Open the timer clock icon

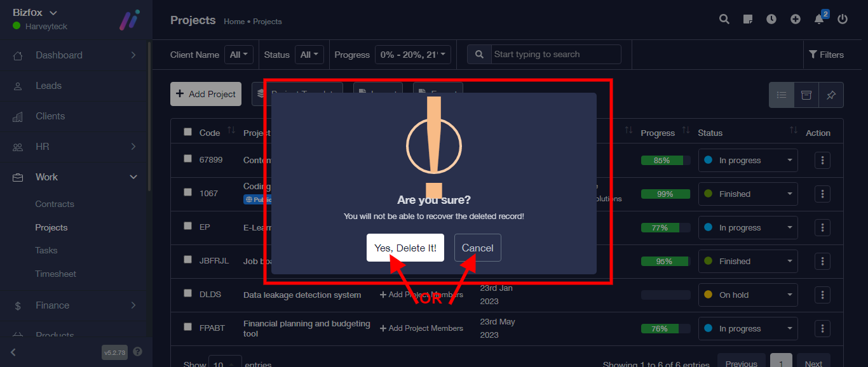[771, 19]
